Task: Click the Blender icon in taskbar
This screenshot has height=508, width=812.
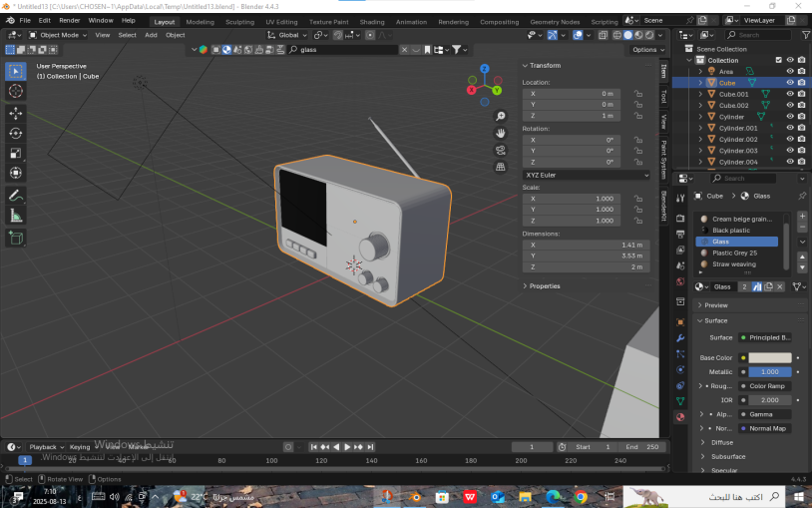Action: tap(414, 497)
